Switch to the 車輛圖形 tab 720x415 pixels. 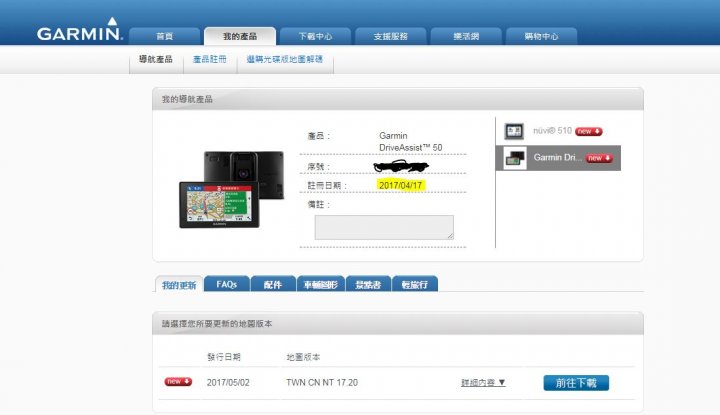321,284
